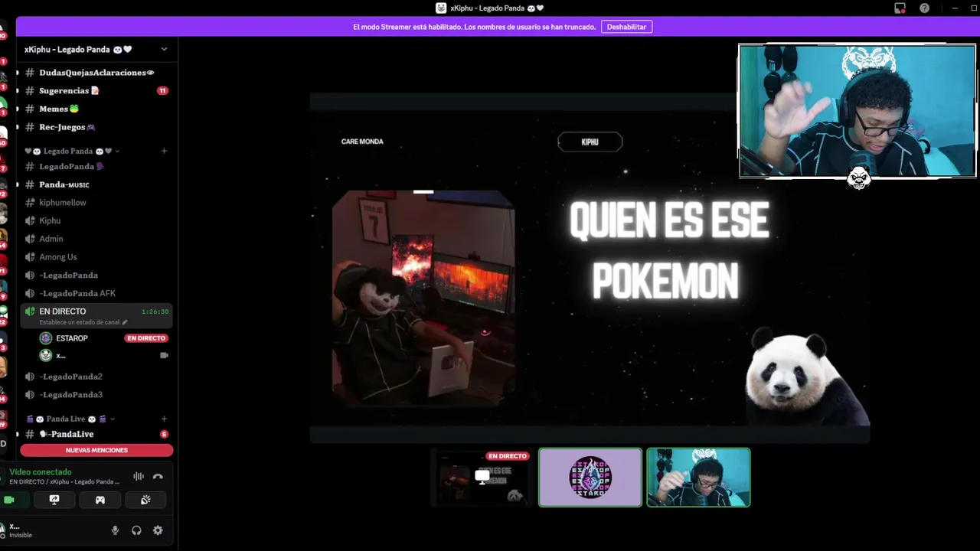This screenshot has height=551, width=980.
Task: Click the Video conectado status text
Action: coord(41,472)
